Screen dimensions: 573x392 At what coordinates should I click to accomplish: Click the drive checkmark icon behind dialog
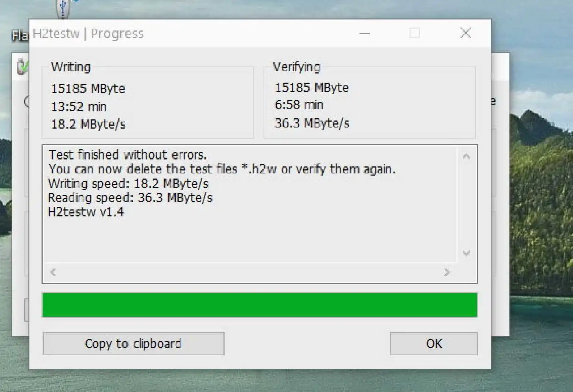[x=22, y=66]
